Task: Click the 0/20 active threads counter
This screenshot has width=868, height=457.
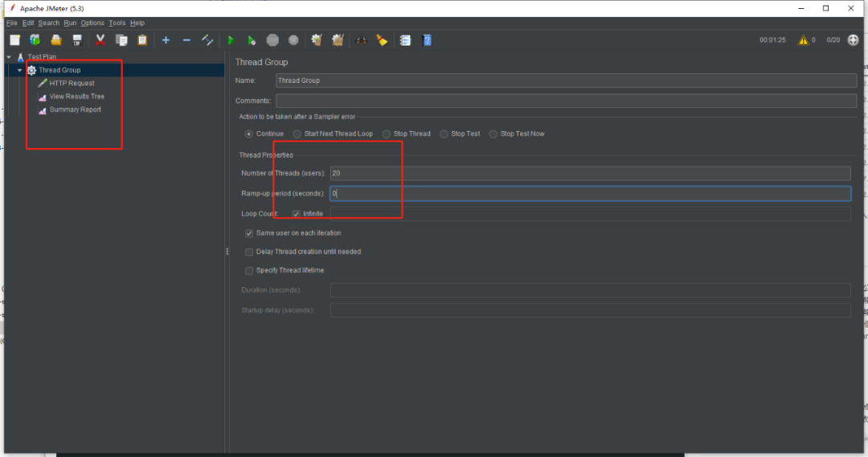Action: pos(833,40)
